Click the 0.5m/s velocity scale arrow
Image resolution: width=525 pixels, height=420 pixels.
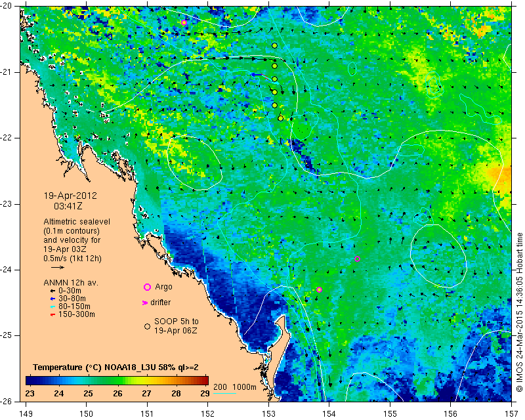58,267
